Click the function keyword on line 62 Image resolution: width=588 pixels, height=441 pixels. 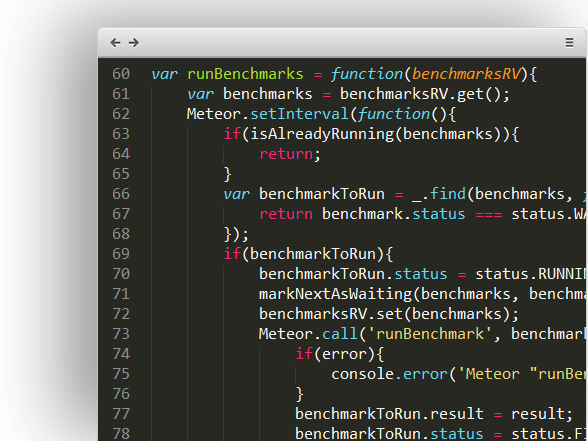click(393, 114)
